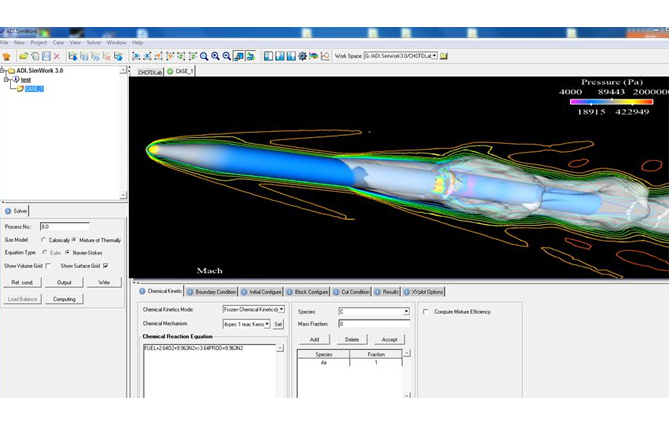
Task: Select Calorically gas model radio button
Action: pos(43,240)
